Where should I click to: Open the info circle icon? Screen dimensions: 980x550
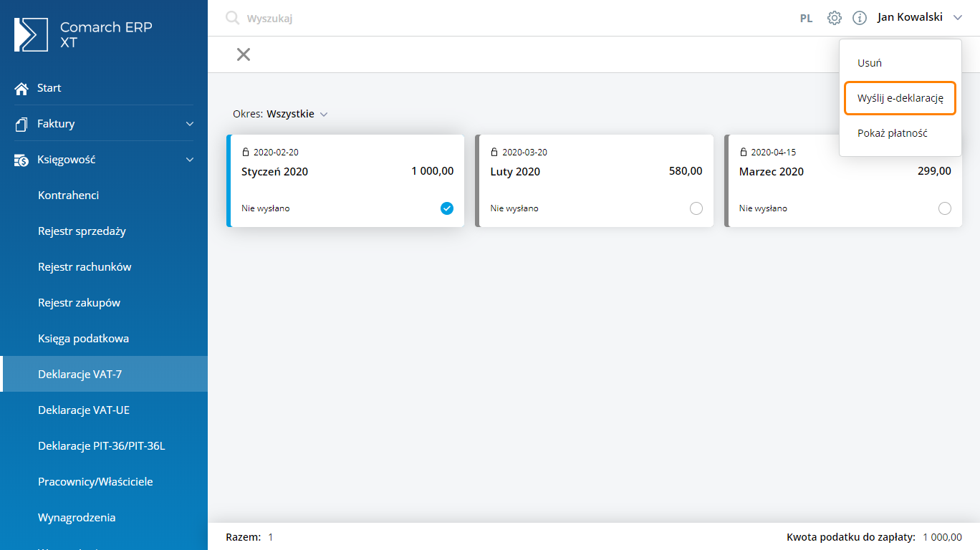coord(860,18)
